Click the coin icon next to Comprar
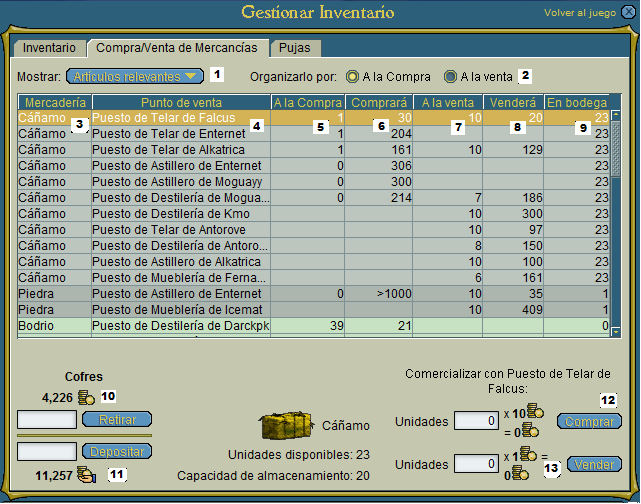The width and height of the screenshot is (641, 504). (x=535, y=412)
